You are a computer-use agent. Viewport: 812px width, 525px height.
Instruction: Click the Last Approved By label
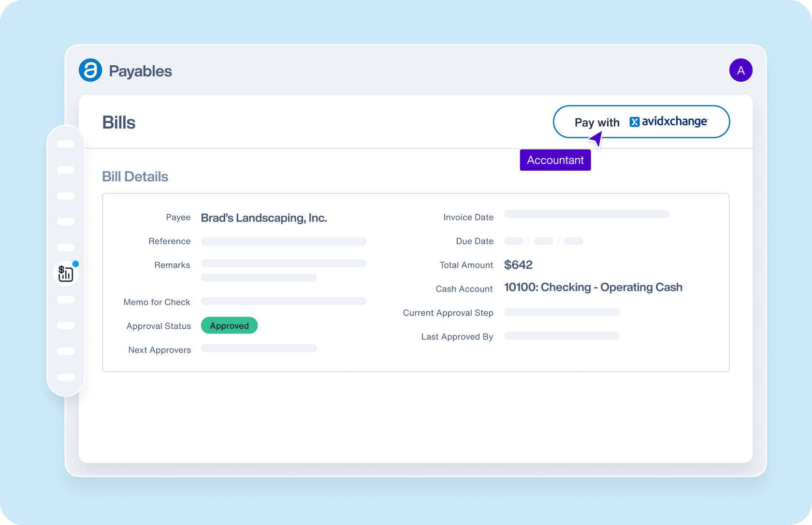coord(457,337)
